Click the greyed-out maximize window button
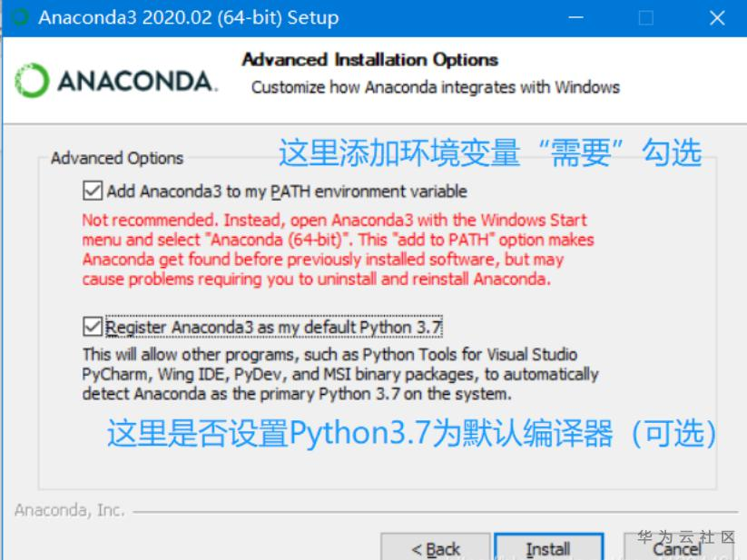The height and width of the screenshot is (560, 747). (x=646, y=18)
